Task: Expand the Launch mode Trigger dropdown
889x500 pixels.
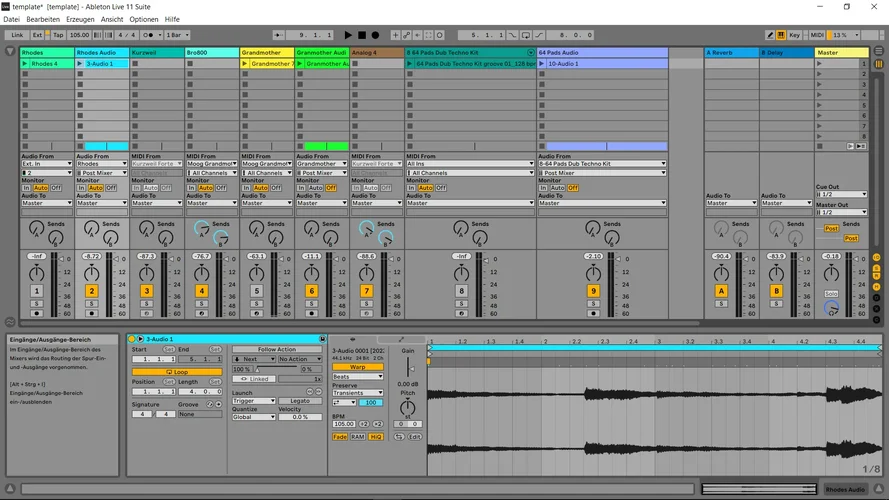Action: [x=253, y=401]
